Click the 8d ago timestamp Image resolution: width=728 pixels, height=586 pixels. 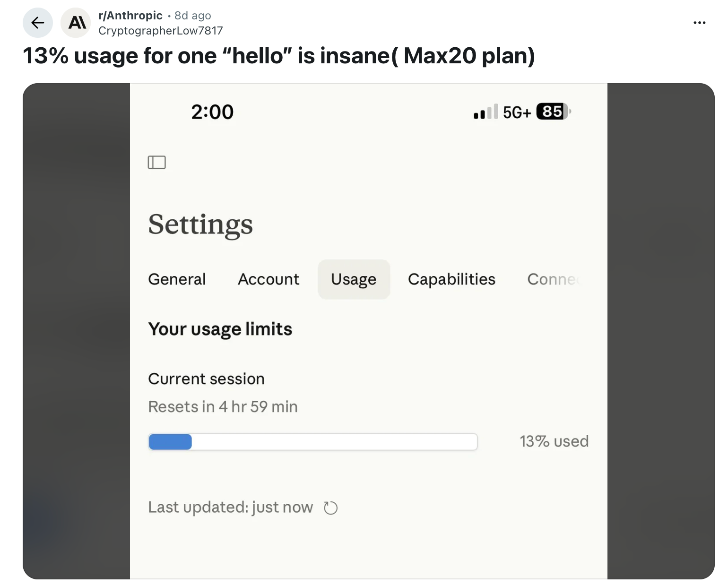(x=192, y=16)
